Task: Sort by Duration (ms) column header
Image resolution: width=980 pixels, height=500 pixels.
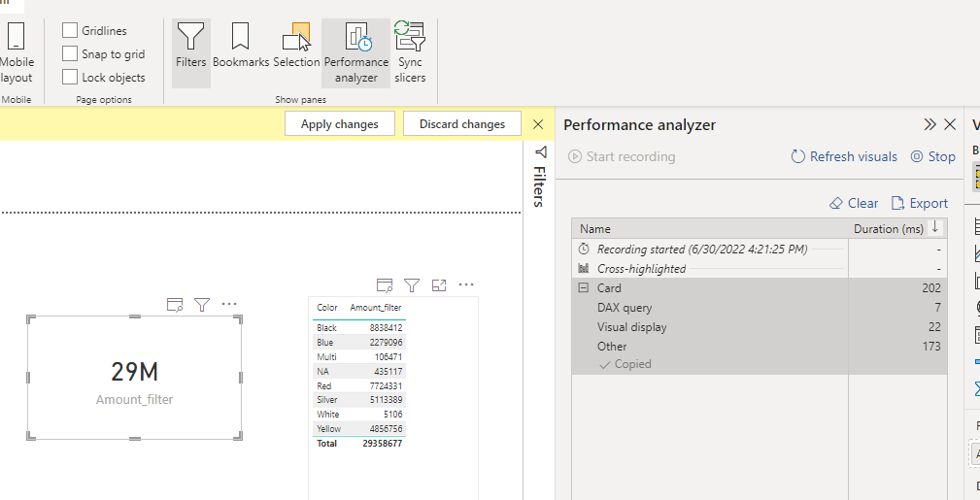Action: pyautogui.click(x=888, y=229)
